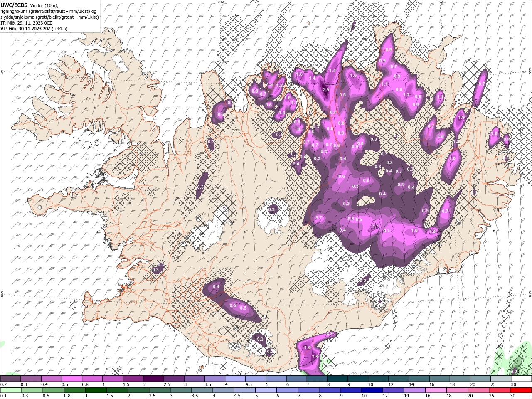Click the '64N' latitude label on the right edge
The image size is (532, 399).
point(530,293)
